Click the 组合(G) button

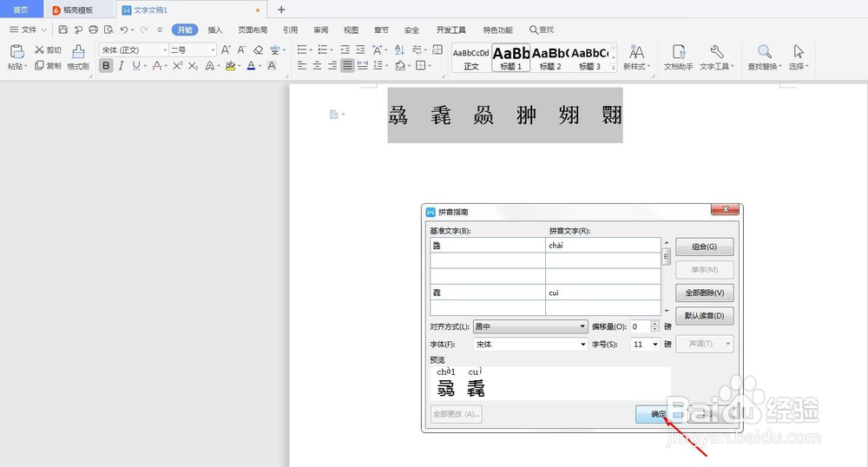[704, 247]
